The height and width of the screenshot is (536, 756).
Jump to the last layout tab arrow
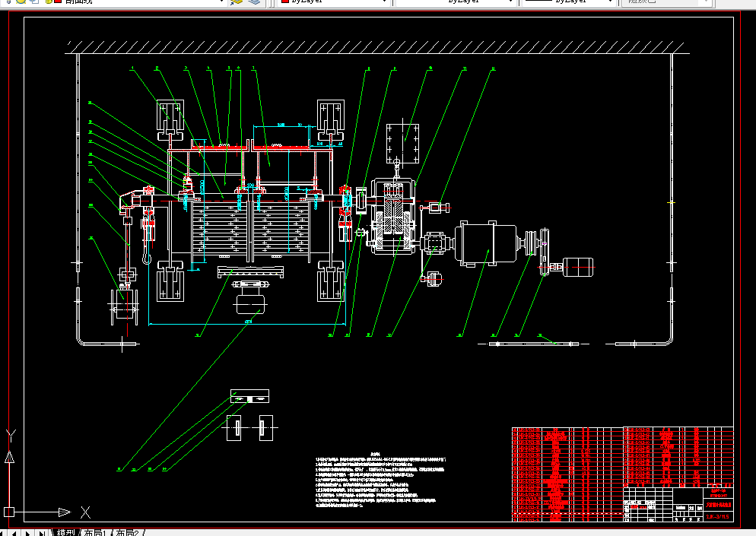point(43,533)
